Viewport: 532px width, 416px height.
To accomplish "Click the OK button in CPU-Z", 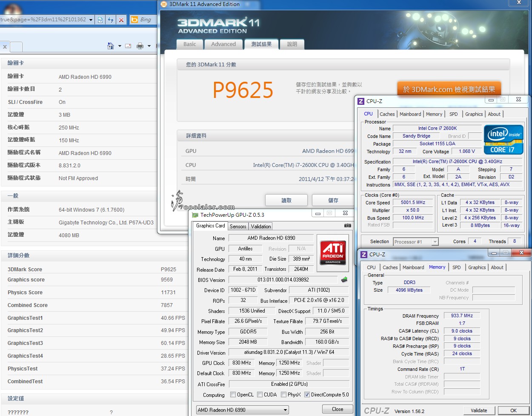I will [514, 410].
